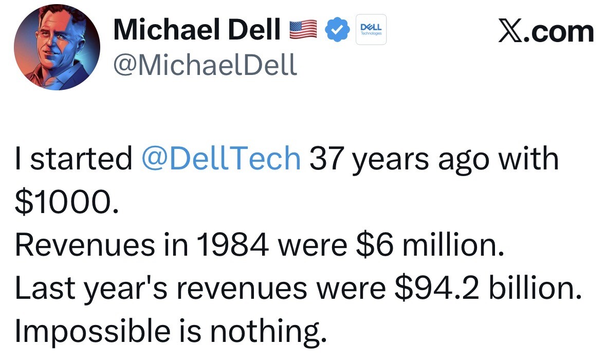Click the X logo in X.com watermark
The width and height of the screenshot is (606, 364).
click(512, 32)
